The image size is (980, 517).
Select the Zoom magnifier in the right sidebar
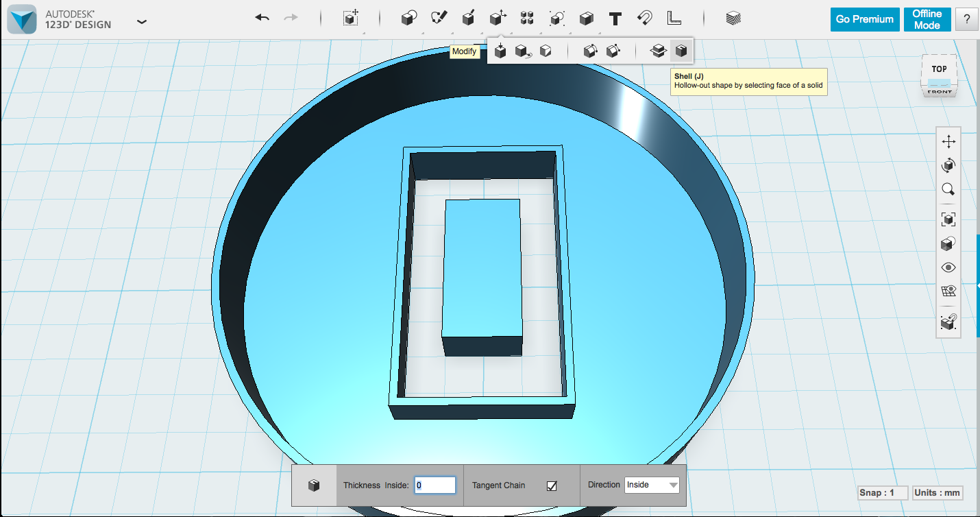948,189
